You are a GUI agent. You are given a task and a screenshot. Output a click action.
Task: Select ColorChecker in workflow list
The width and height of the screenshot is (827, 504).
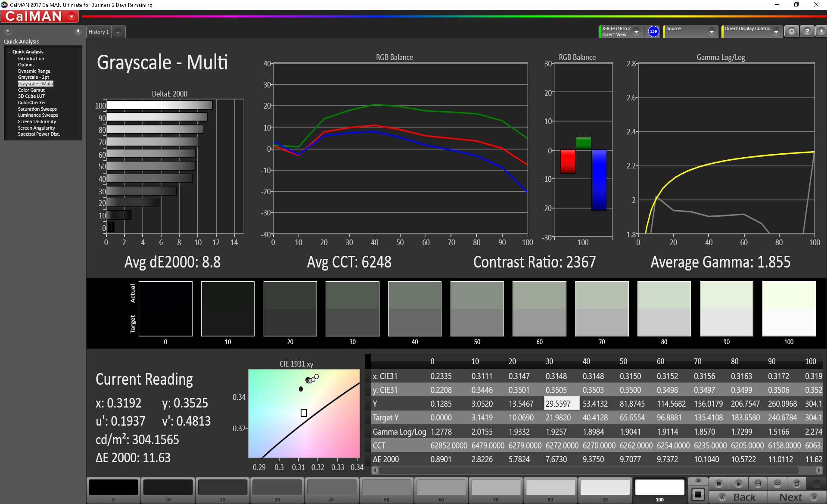tap(32, 103)
